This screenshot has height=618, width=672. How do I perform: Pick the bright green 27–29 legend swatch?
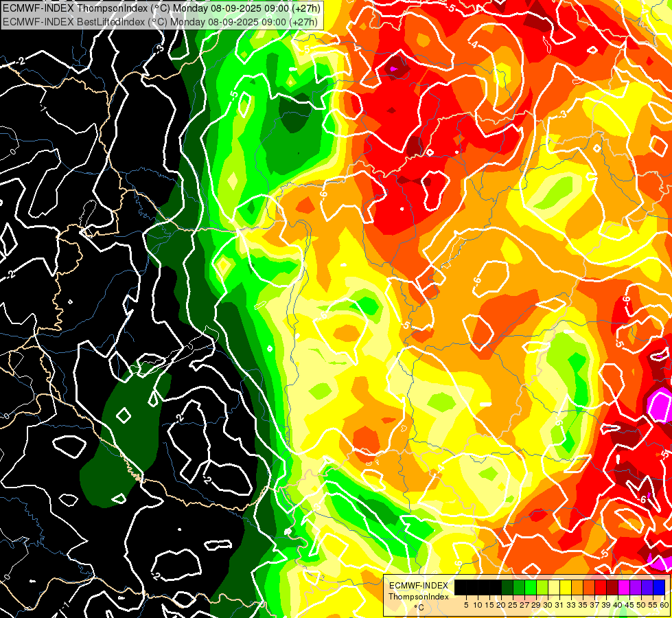coord(531,588)
